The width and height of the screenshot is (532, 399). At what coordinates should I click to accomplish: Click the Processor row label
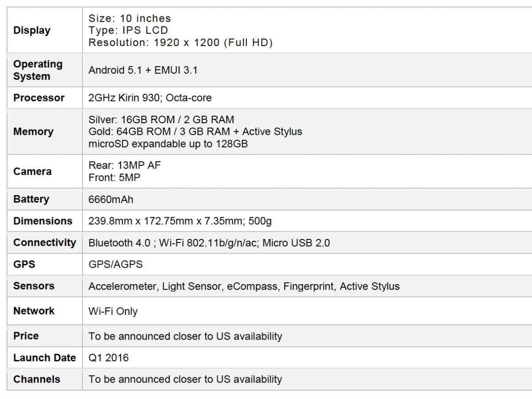39,98
